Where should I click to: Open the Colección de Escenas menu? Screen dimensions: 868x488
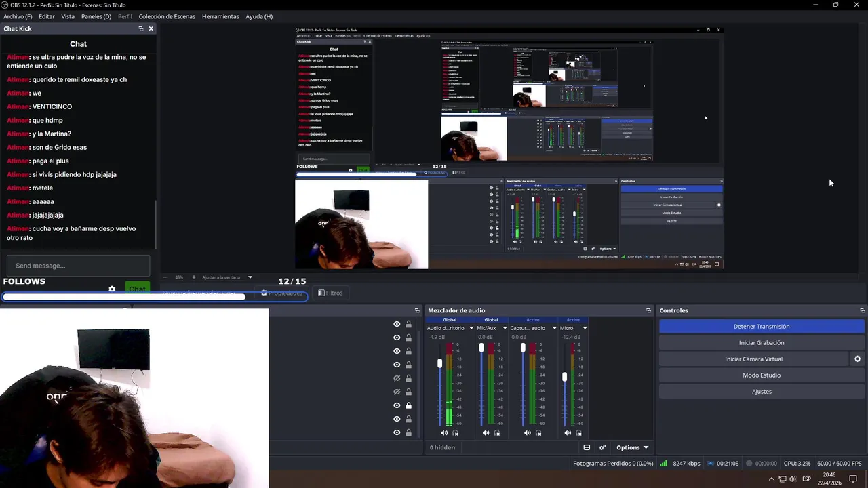point(167,16)
